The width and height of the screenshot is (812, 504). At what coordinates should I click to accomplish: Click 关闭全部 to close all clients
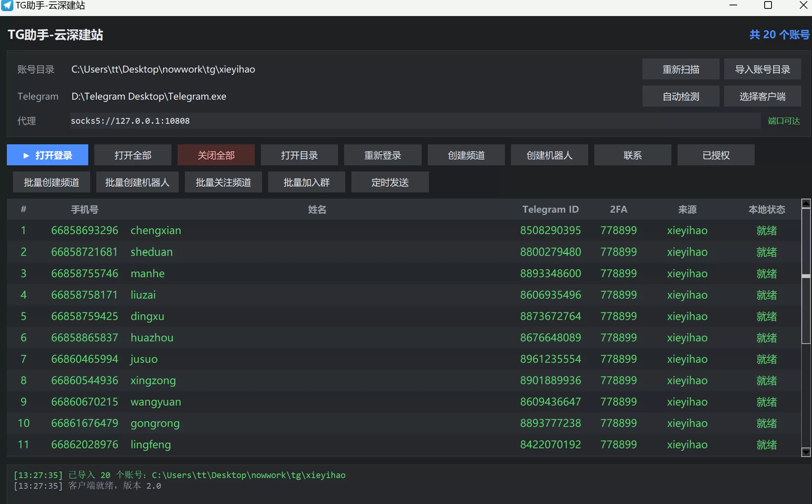(x=216, y=155)
